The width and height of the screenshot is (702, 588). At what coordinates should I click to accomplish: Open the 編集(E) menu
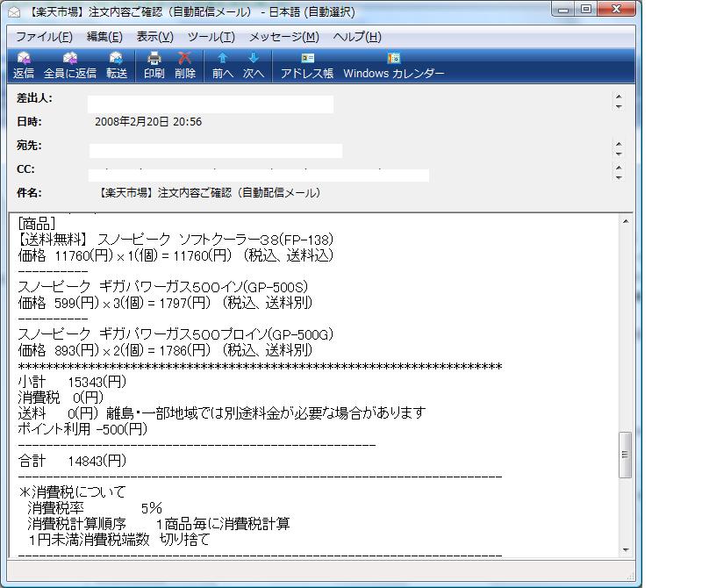click(104, 37)
